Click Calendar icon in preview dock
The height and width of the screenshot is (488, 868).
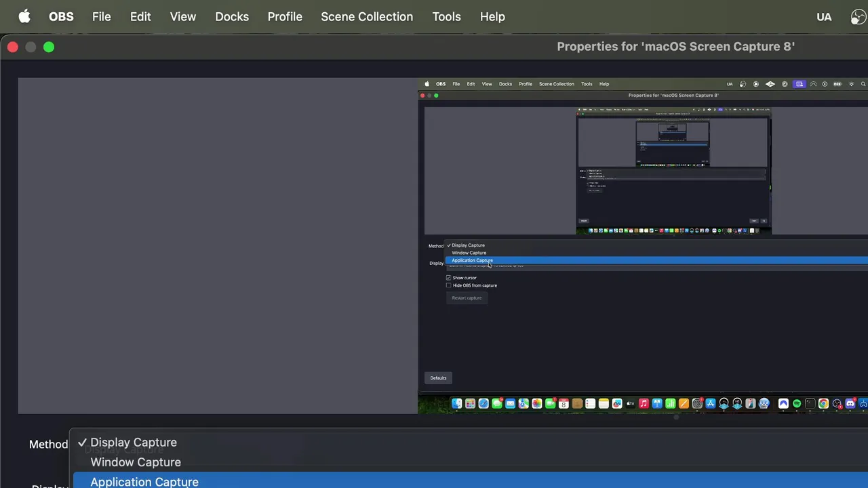pyautogui.click(x=564, y=403)
